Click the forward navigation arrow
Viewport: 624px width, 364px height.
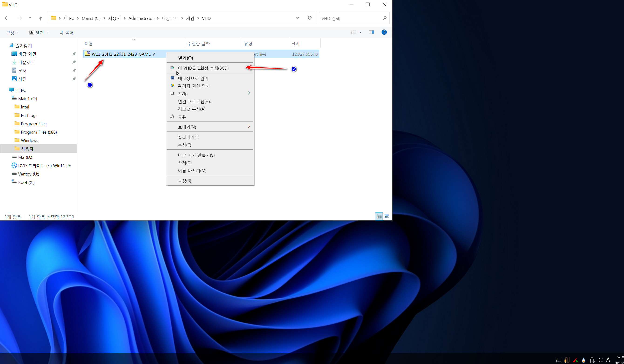[20, 18]
